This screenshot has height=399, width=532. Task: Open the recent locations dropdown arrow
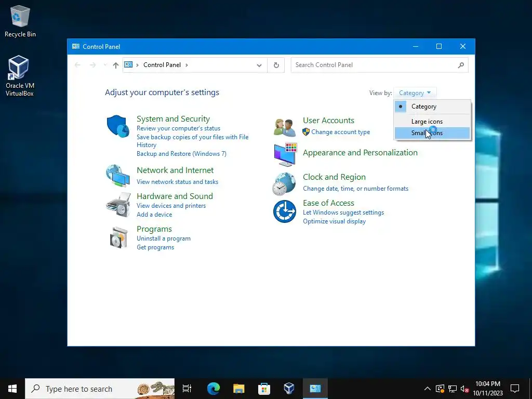coord(105,65)
